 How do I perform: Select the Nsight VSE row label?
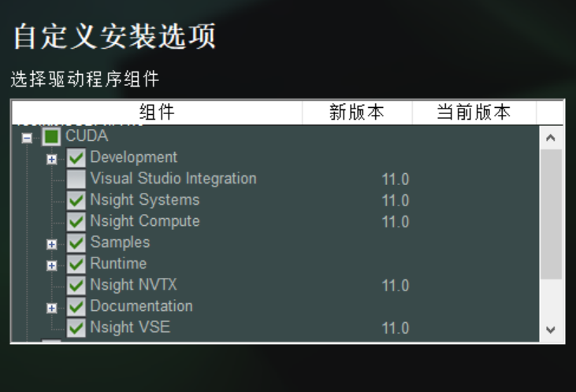tap(130, 327)
